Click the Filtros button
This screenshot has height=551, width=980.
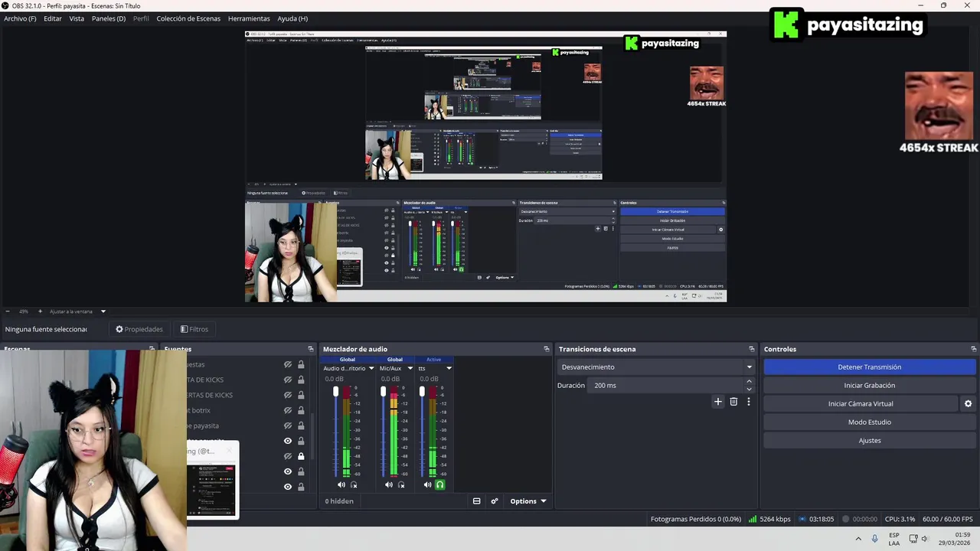pos(194,329)
